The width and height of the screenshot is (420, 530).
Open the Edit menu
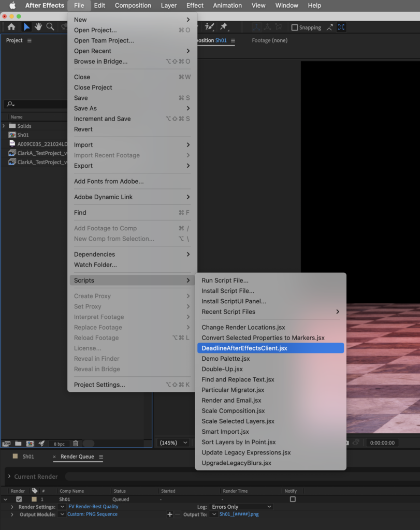click(x=99, y=5)
